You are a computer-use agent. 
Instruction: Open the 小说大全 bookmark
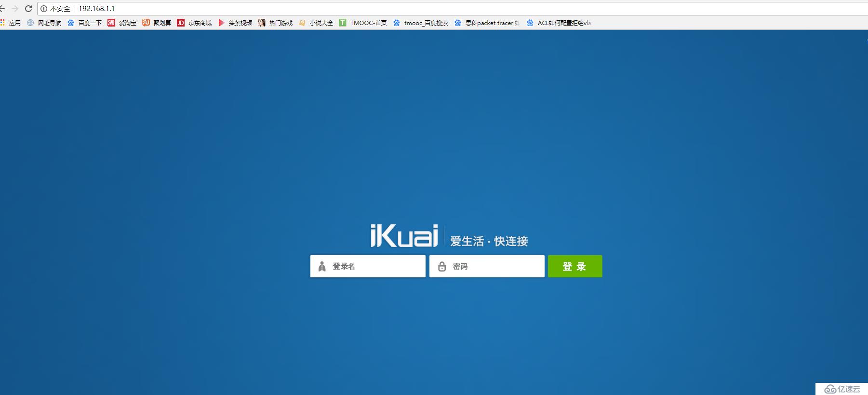(x=316, y=23)
